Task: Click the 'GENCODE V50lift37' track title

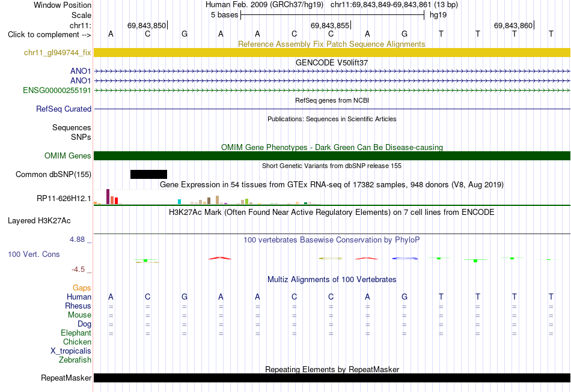Action: coord(332,62)
